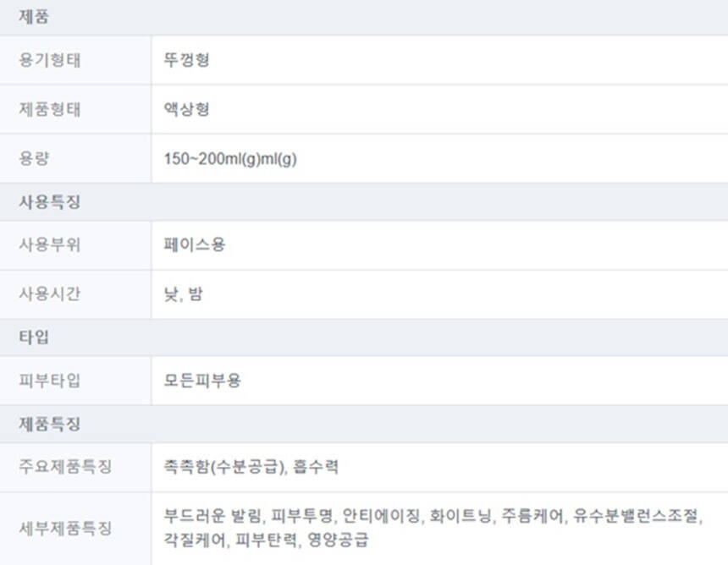This screenshot has width=728, height=565.
Task: Click the 모든피부용 value
Action: 203,381
